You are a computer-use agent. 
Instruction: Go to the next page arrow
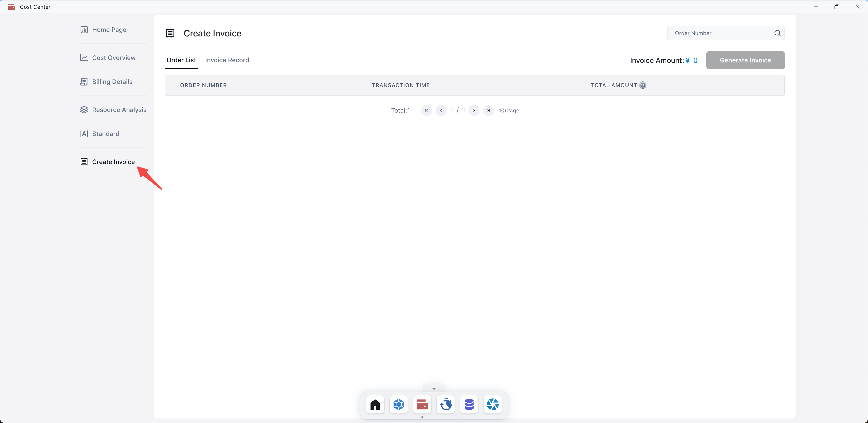point(474,110)
